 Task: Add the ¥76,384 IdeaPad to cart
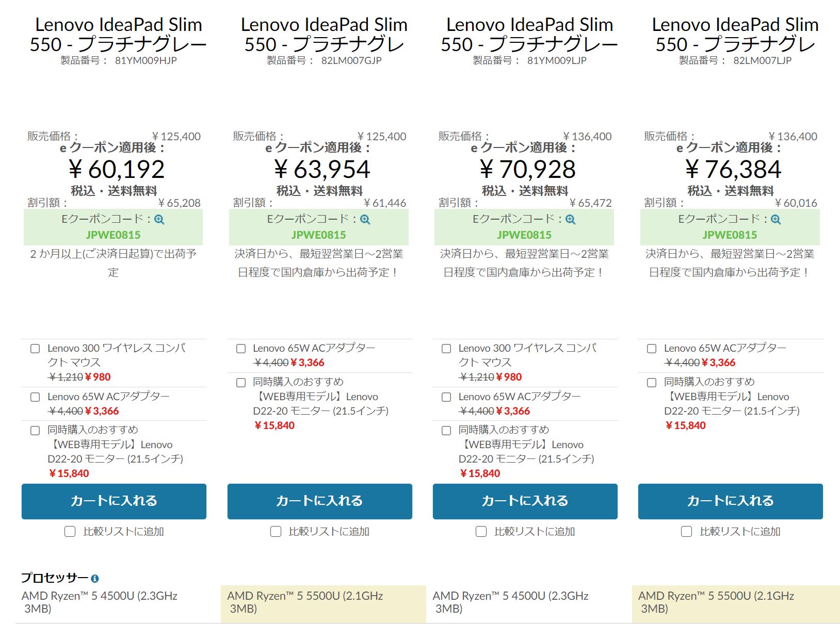[730, 501]
